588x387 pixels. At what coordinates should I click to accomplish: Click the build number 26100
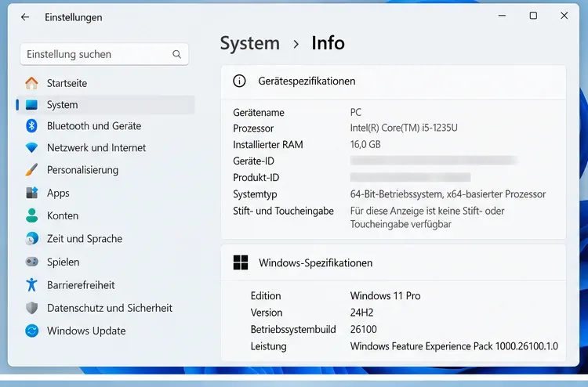363,329
